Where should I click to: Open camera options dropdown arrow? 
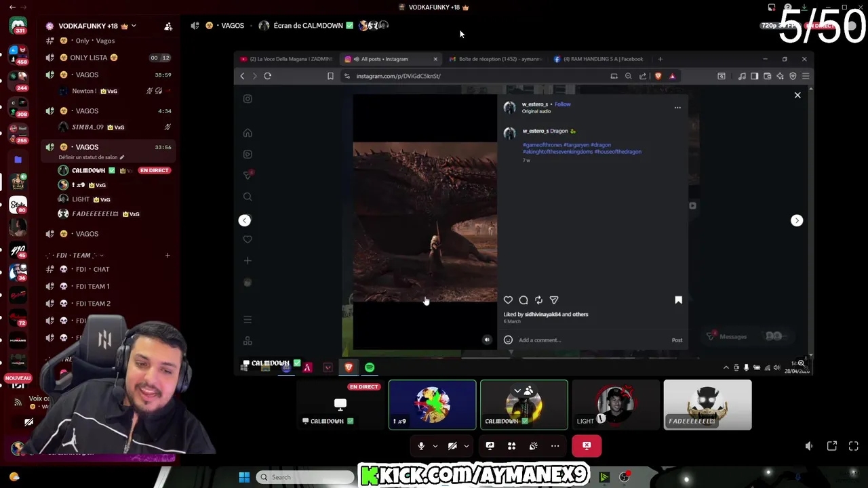tap(466, 446)
